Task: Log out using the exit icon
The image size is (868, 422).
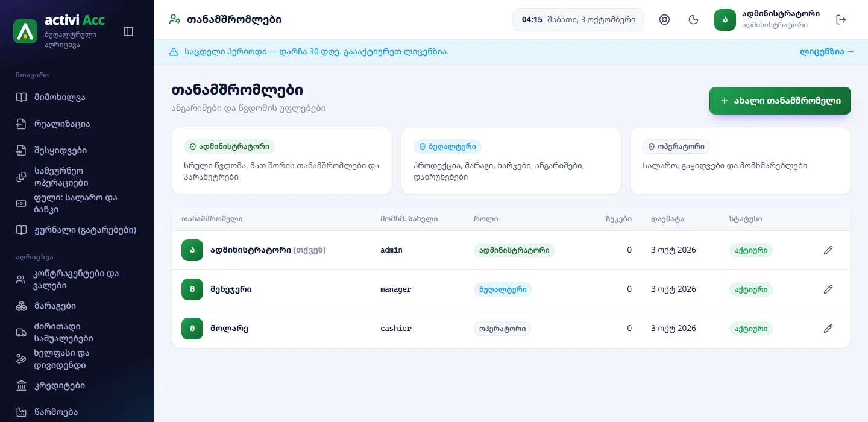Action: pos(841,20)
